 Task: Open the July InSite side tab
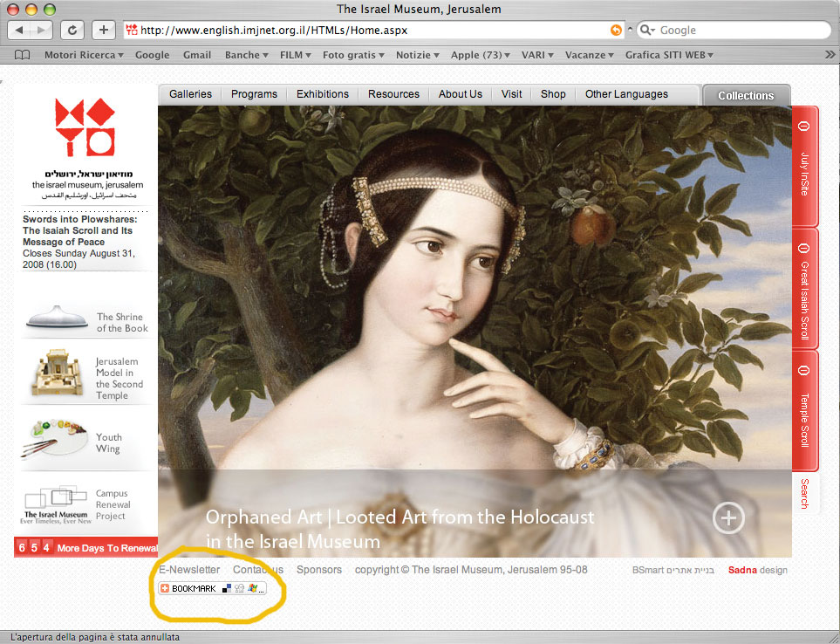(x=804, y=166)
